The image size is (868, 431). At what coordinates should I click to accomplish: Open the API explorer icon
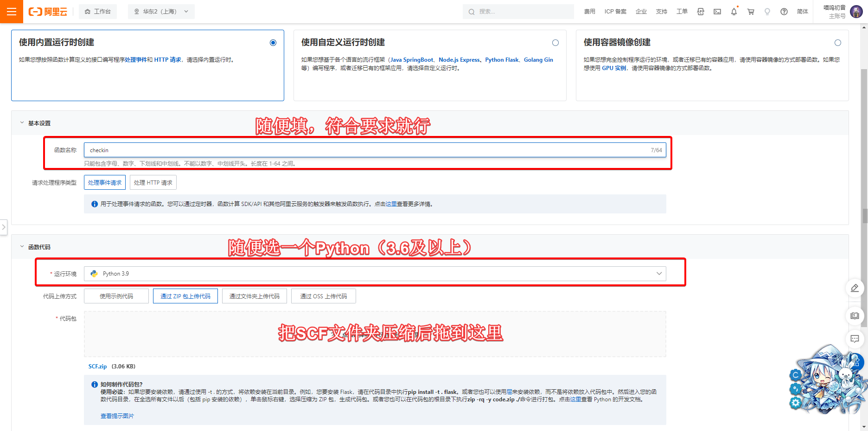coord(701,12)
